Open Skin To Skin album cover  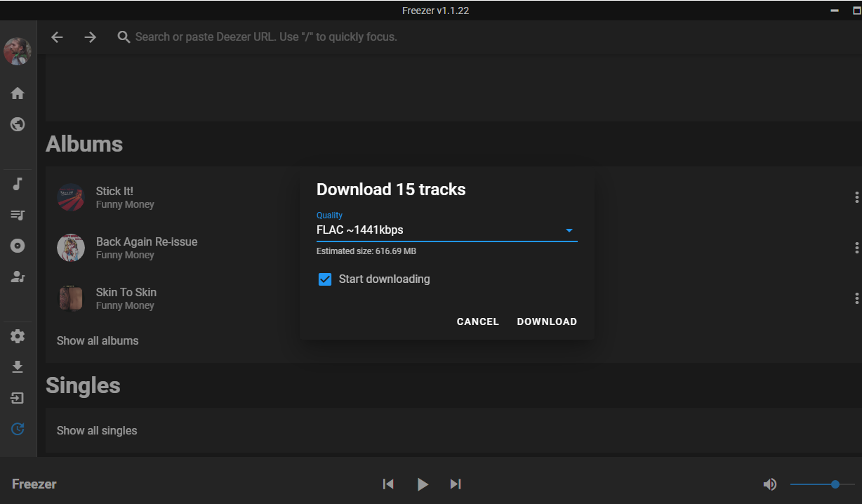click(x=71, y=298)
